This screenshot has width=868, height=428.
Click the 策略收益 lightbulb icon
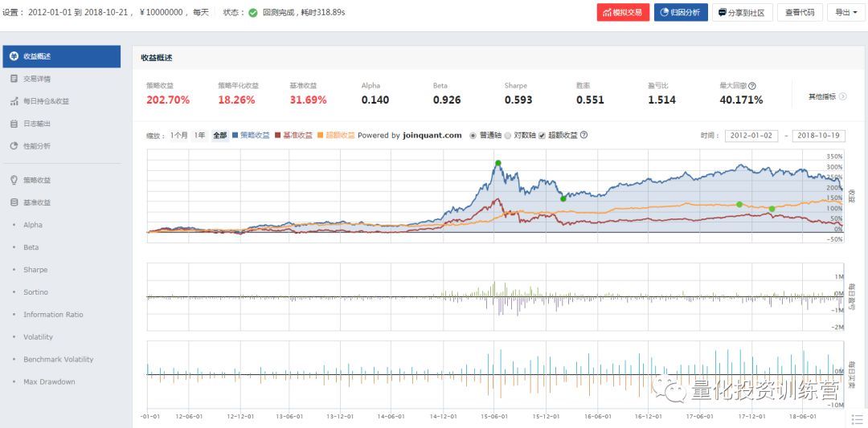14,180
